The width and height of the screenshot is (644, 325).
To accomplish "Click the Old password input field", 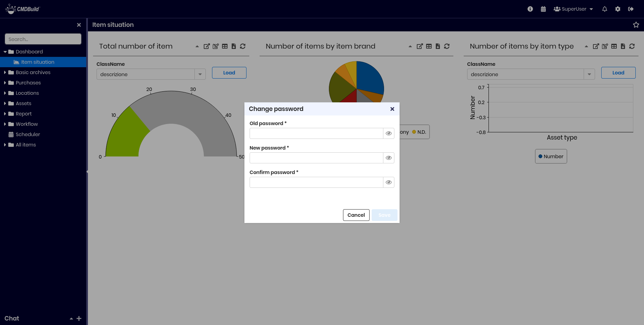I will coord(316,133).
